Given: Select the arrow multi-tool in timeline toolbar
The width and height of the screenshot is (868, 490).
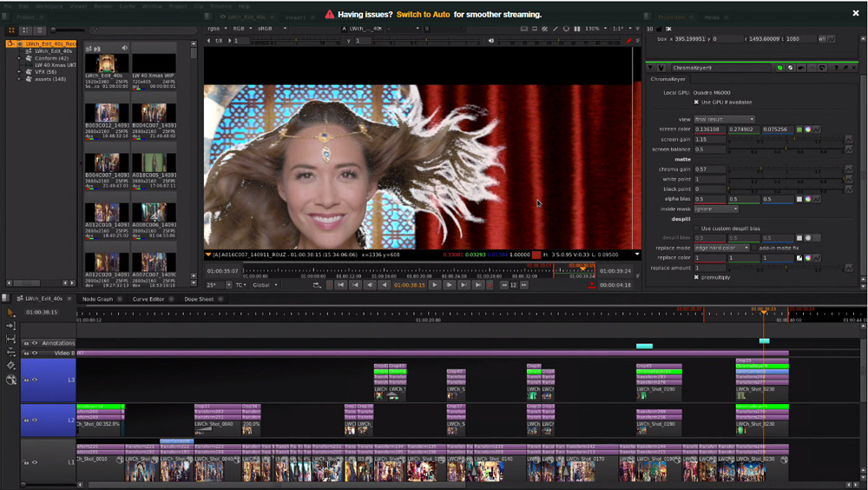Looking at the screenshot, I should tap(10, 312).
